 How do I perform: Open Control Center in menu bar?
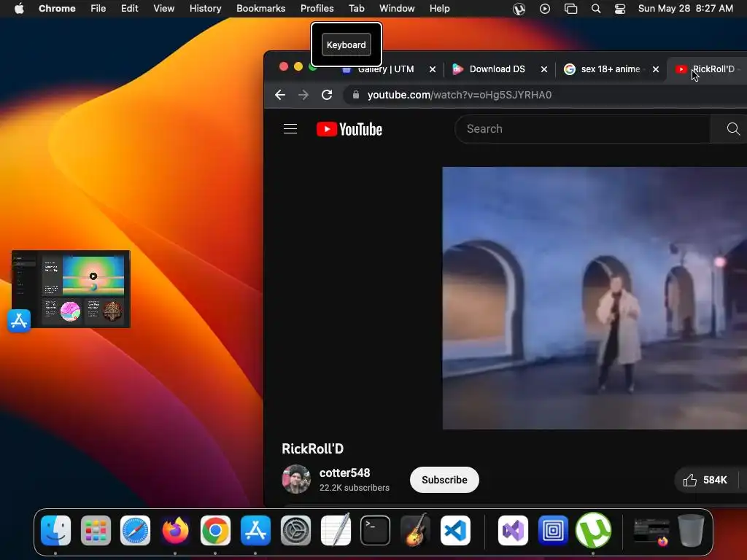[x=620, y=9]
